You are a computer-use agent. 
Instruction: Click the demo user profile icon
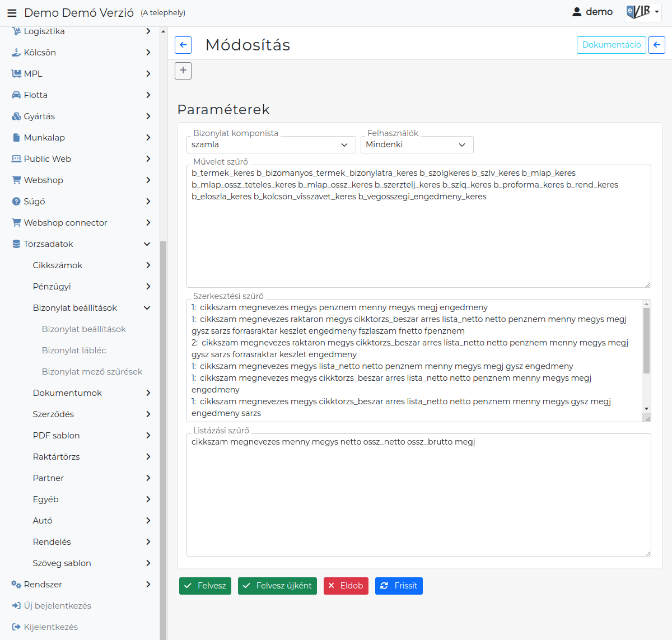[x=577, y=12]
